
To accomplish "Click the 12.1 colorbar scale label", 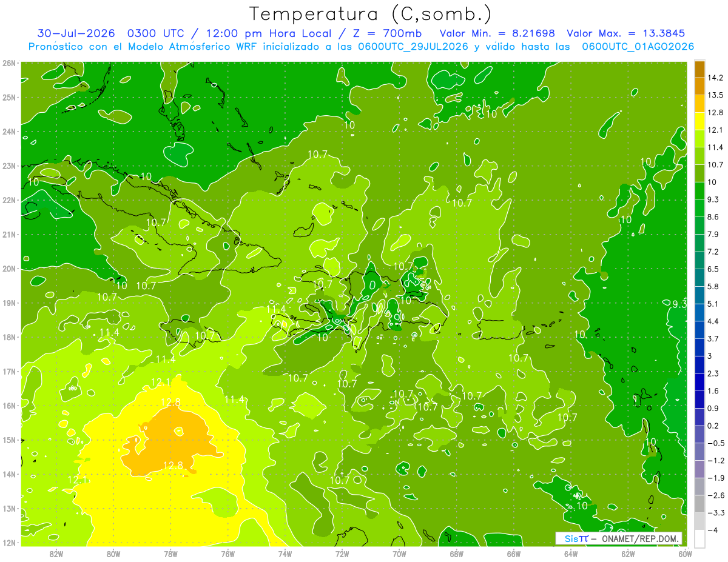I will click(x=716, y=130).
